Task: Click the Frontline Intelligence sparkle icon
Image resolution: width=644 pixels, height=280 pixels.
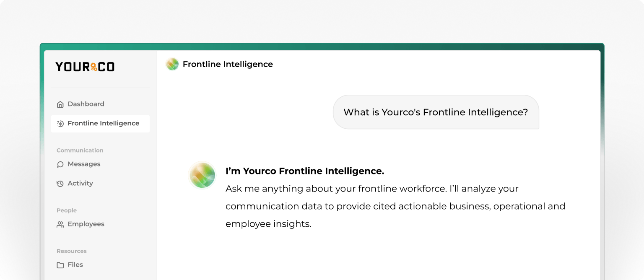Action: click(60, 123)
